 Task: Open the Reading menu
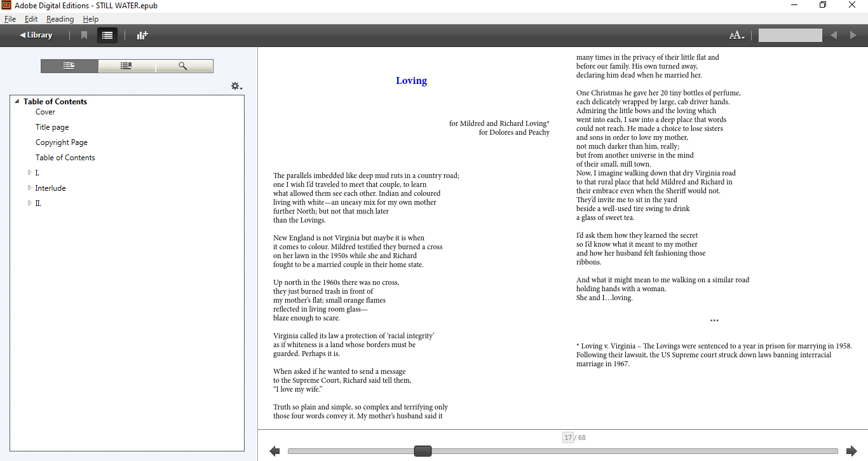60,19
